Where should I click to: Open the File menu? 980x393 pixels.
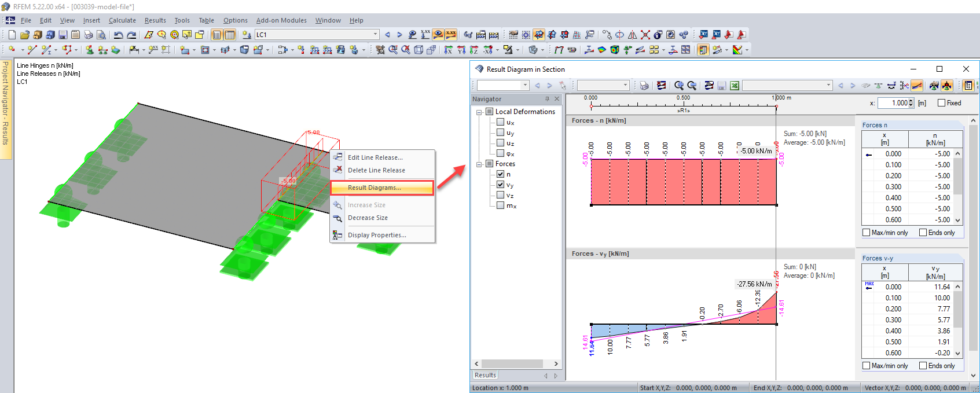pos(26,20)
